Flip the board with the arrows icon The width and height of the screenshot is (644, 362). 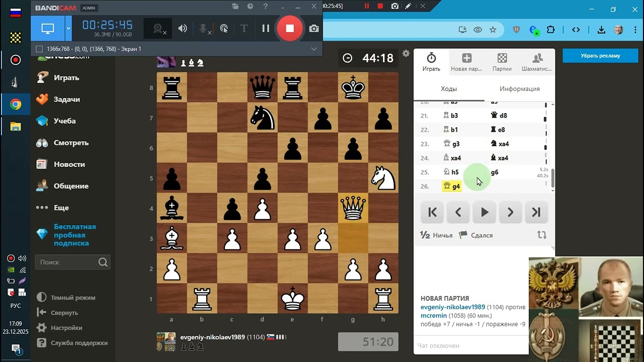tap(542, 235)
